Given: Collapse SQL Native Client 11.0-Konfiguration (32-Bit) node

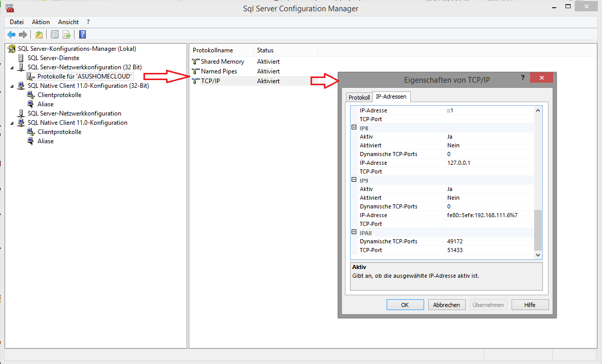Looking at the screenshot, I should click(12, 86).
